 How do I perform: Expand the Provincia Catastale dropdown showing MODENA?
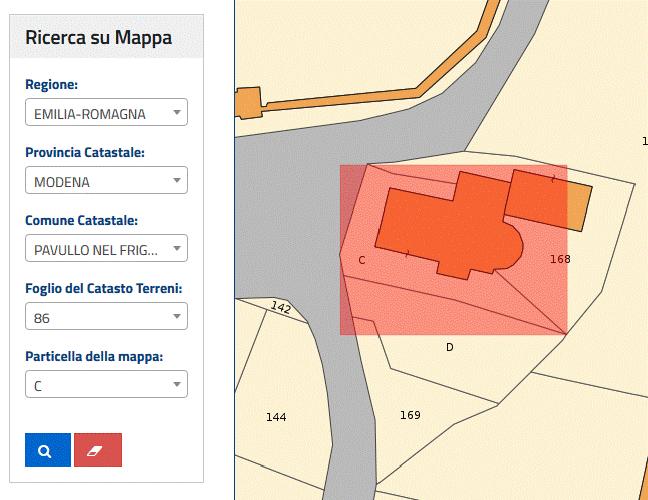(106, 182)
